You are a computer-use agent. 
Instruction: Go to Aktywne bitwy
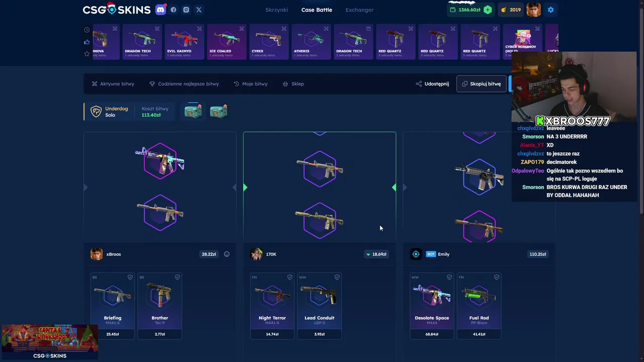click(x=113, y=84)
